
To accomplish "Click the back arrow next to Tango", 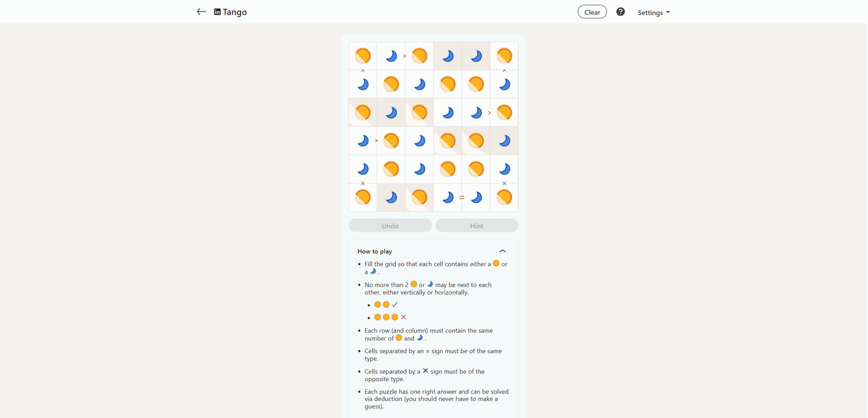I will pyautogui.click(x=201, y=12).
